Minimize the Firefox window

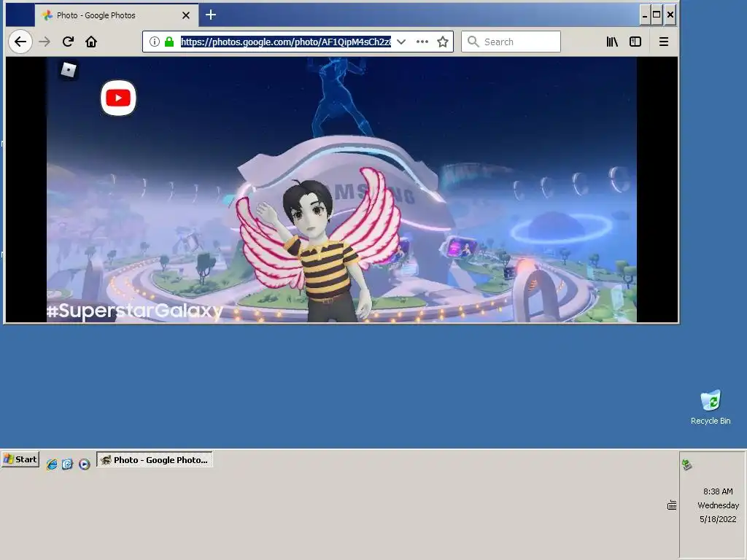coord(645,15)
